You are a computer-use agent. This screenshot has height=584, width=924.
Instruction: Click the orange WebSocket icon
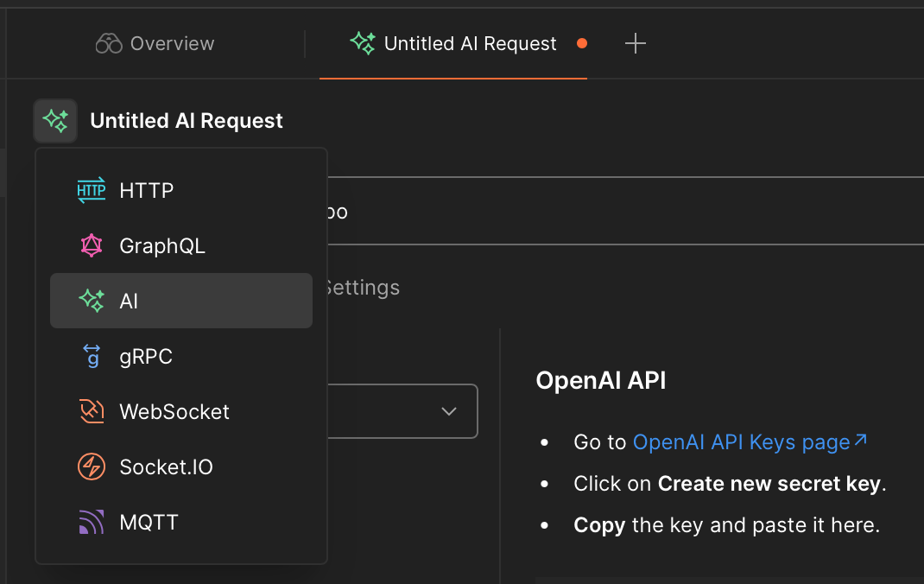(x=92, y=412)
